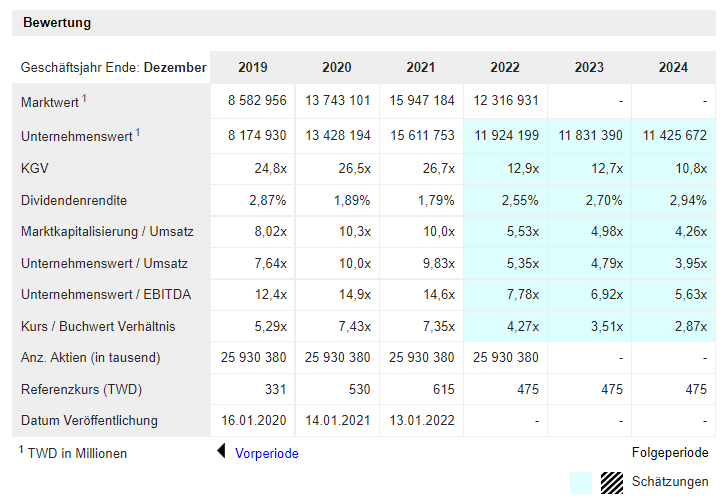Select the 2022 column header
The width and height of the screenshot is (723, 503).
coord(505,68)
